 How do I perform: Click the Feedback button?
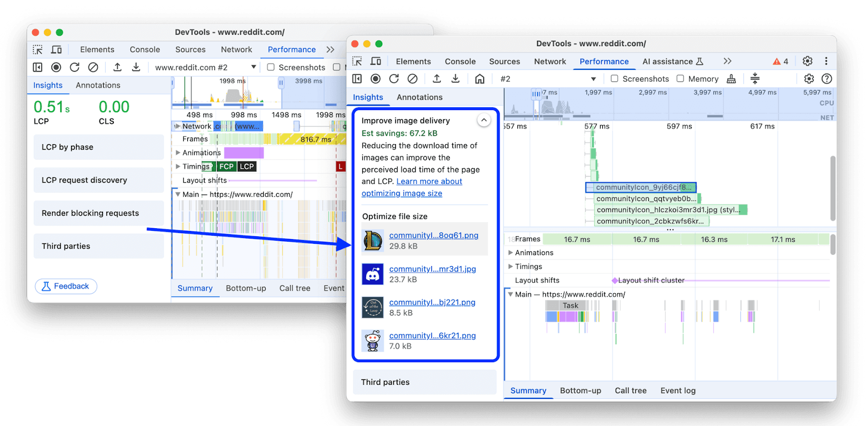pos(66,286)
